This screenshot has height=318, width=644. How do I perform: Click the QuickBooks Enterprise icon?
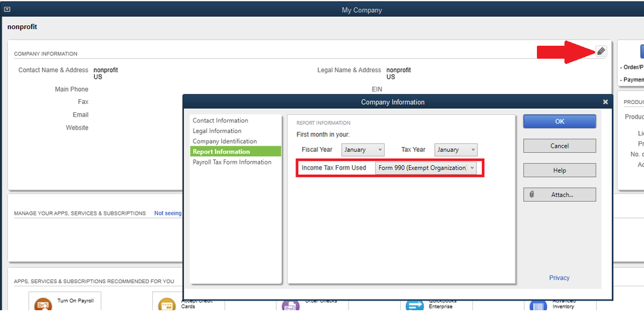(x=414, y=306)
